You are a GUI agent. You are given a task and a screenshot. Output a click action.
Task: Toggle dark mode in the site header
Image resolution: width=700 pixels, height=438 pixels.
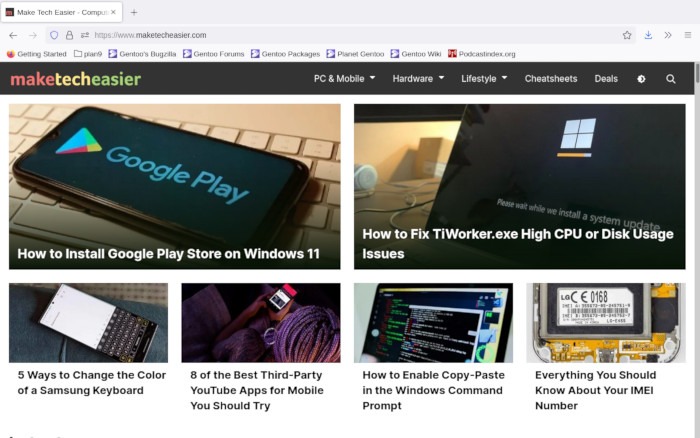click(x=641, y=79)
